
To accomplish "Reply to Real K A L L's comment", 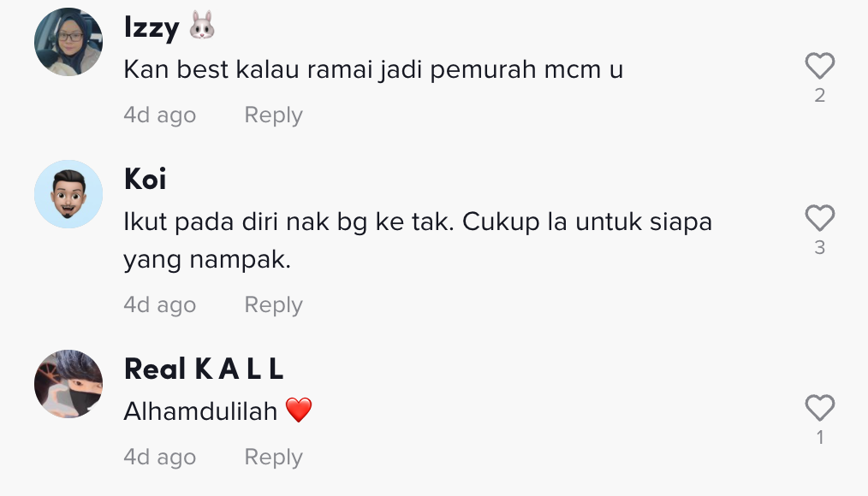I will click(273, 458).
